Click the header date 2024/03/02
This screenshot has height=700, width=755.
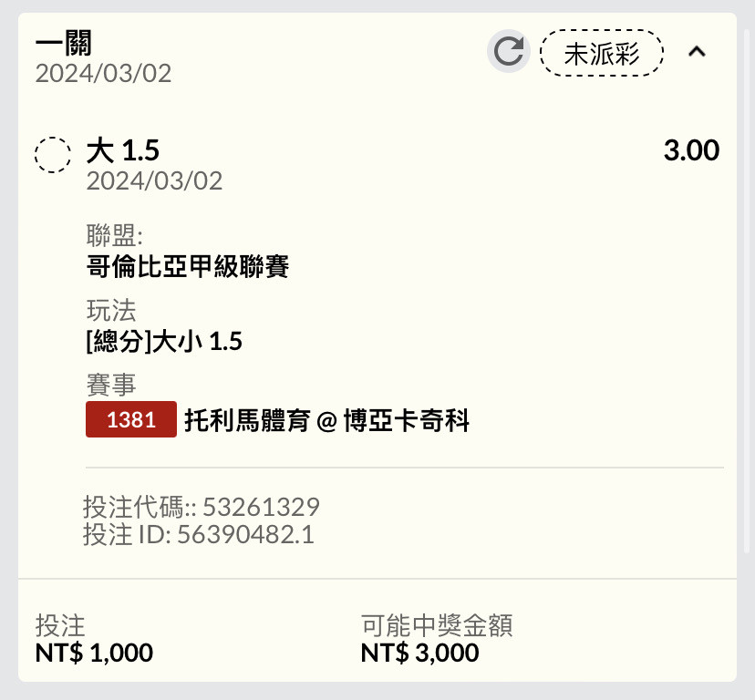[104, 74]
